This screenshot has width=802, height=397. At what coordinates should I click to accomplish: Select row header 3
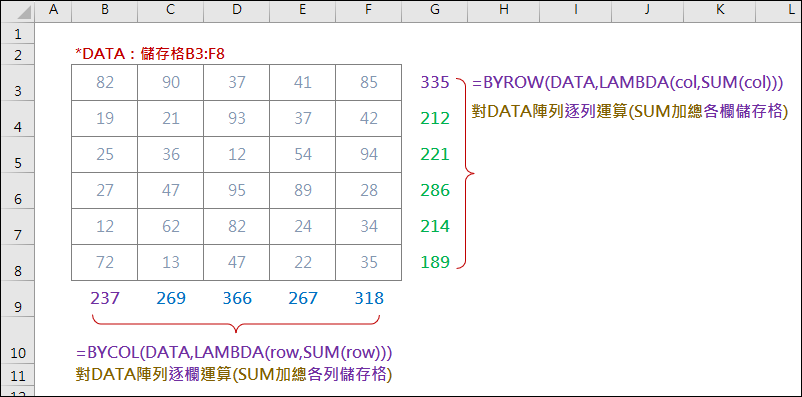17,82
